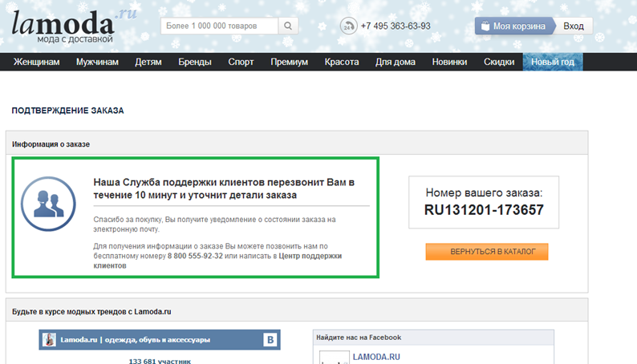Image resolution: width=637 pixels, height=364 pixels.
Task: Click 'Будьте в курсе модных трендов' header
Action: (x=91, y=312)
